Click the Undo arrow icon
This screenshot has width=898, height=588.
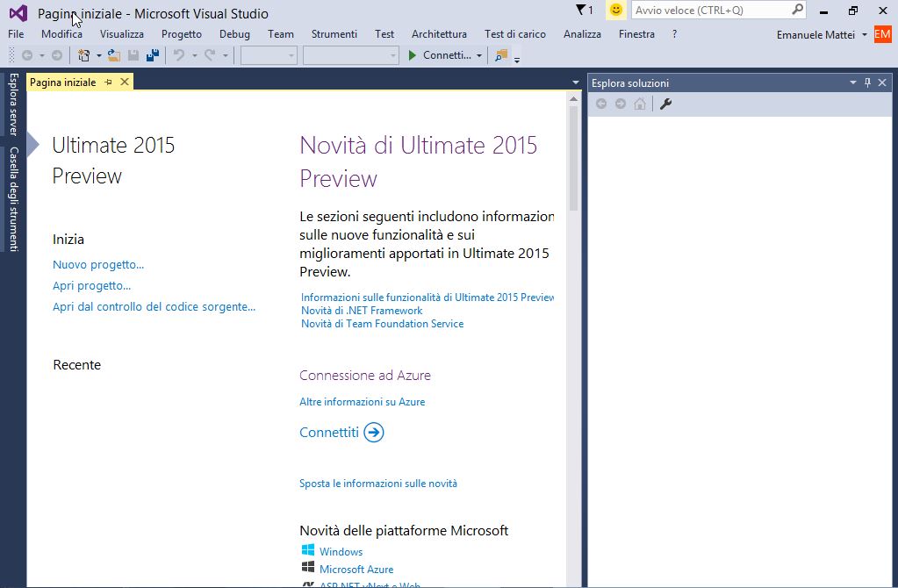(179, 55)
